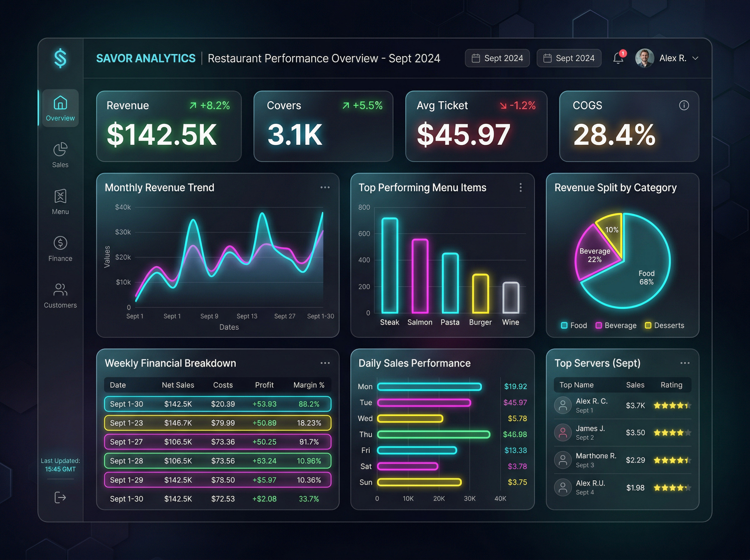Sort by the Margin % column header

(309, 385)
